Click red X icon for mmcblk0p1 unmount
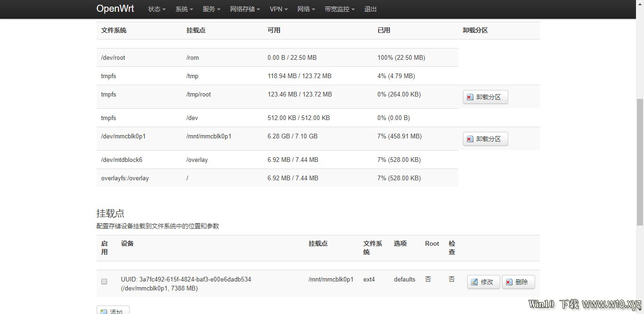The image size is (644, 314). click(x=470, y=139)
